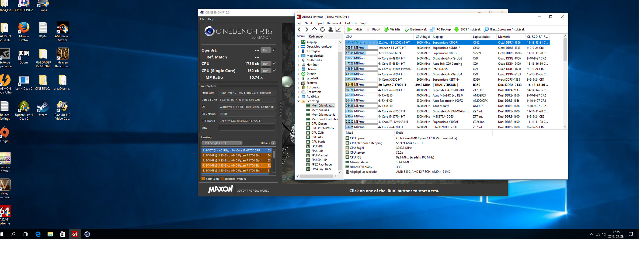Select 8x Ryzen 7 1700 HT row

click(447, 85)
